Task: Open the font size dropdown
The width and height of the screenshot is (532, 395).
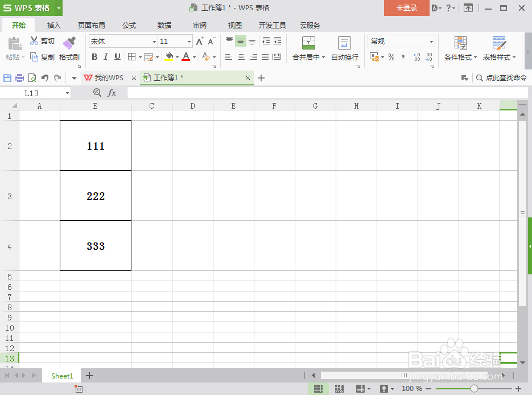Action: click(x=189, y=42)
